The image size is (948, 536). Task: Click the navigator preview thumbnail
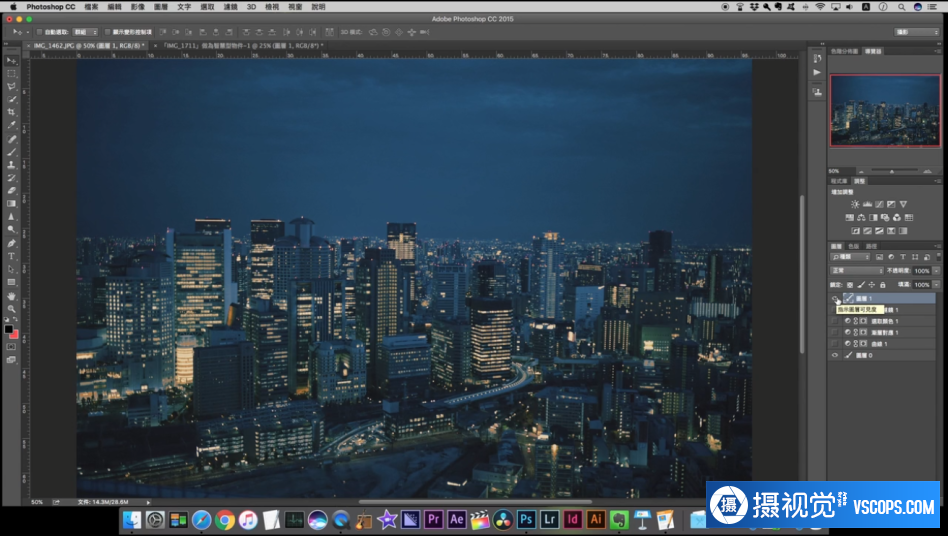click(x=885, y=111)
